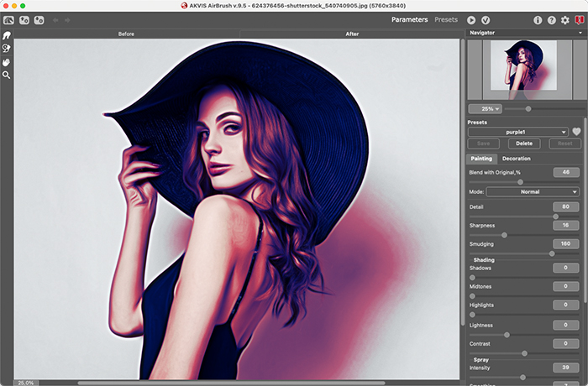
Task: Select the Hand tool in the toolbar
Action: [7, 62]
